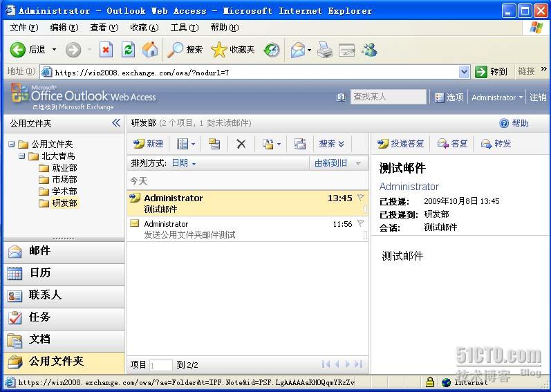551x392 pixels.
Task: Click the IE Home icon
Action: pos(150,50)
